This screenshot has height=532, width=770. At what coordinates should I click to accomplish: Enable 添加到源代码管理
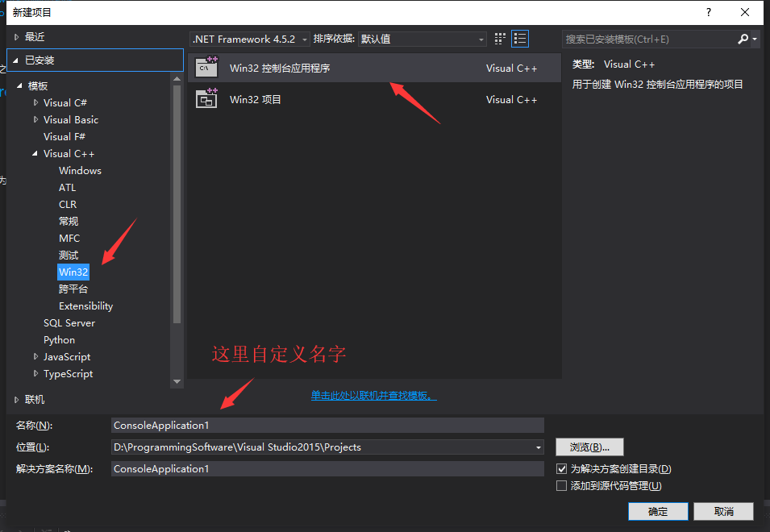(x=562, y=484)
